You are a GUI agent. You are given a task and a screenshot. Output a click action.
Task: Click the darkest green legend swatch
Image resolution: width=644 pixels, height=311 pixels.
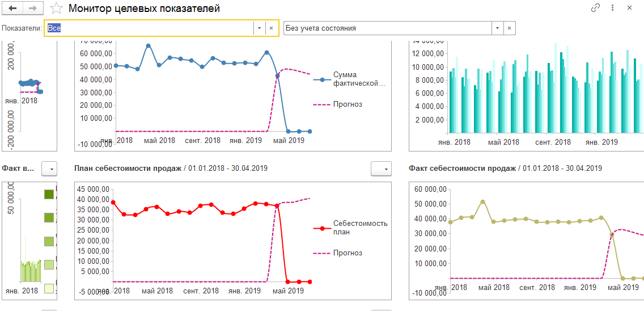[x=49, y=194]
